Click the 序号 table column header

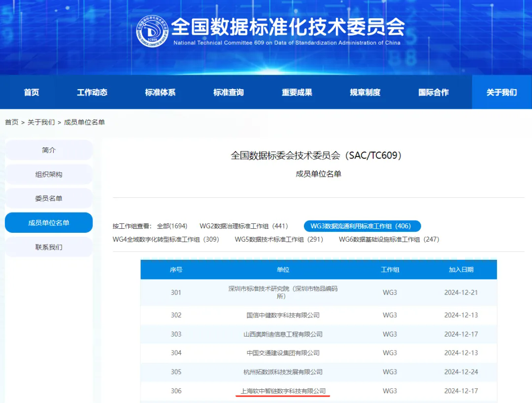point(176,270)
